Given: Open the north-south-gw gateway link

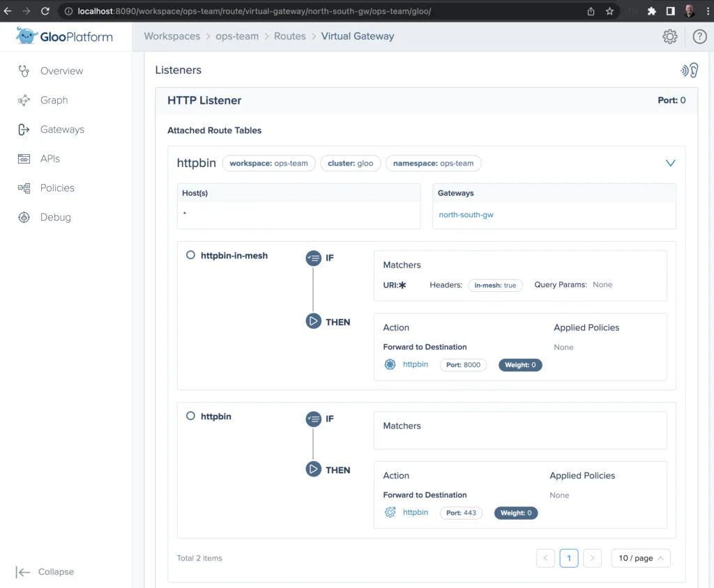Looking at the screenshot, I should click(466, 215).
